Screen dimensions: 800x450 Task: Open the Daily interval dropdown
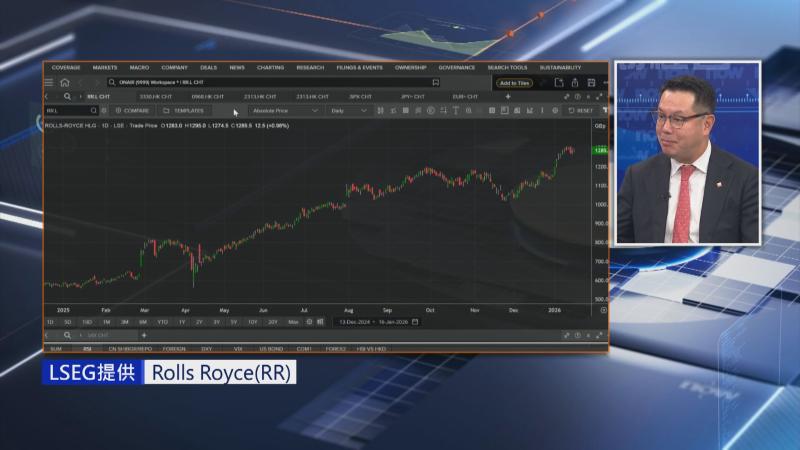point(349,111)
